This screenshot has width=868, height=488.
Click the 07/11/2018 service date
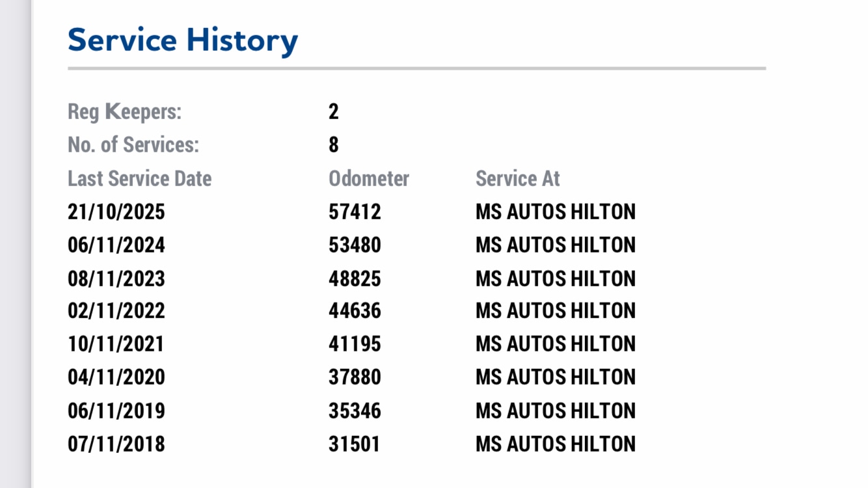[x=116, y=444]
